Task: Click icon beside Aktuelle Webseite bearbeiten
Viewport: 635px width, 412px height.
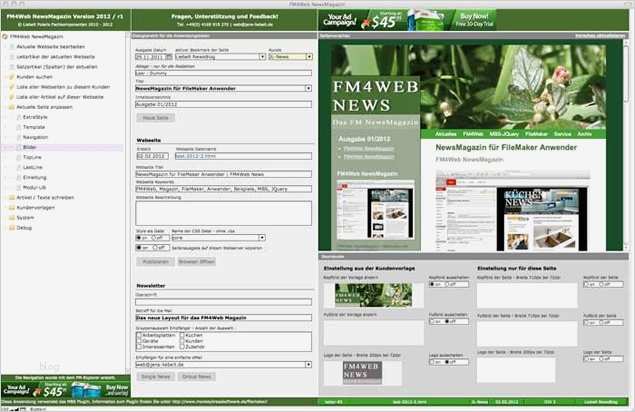Action: coord(12,47)
